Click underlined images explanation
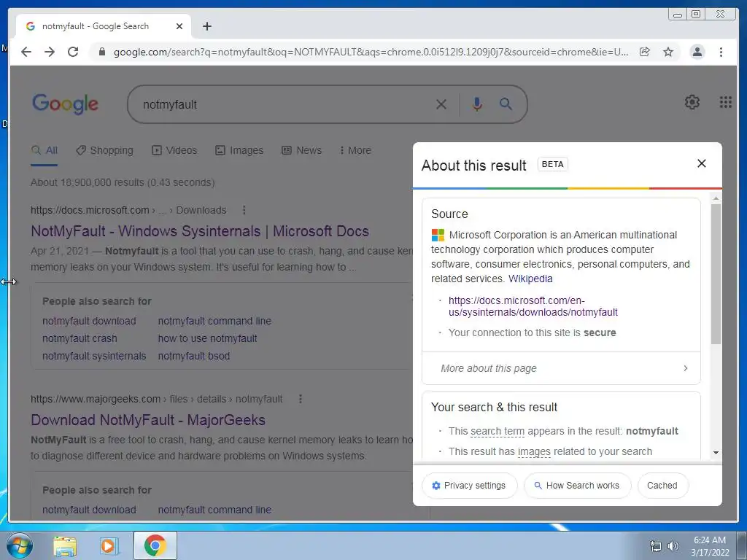 point(534,452)
